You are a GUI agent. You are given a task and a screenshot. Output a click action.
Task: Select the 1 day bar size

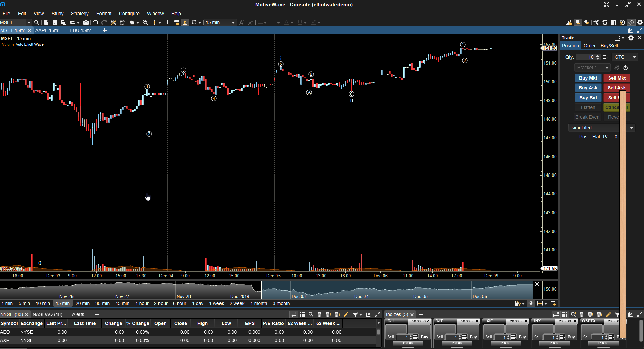tap(198, 303)
